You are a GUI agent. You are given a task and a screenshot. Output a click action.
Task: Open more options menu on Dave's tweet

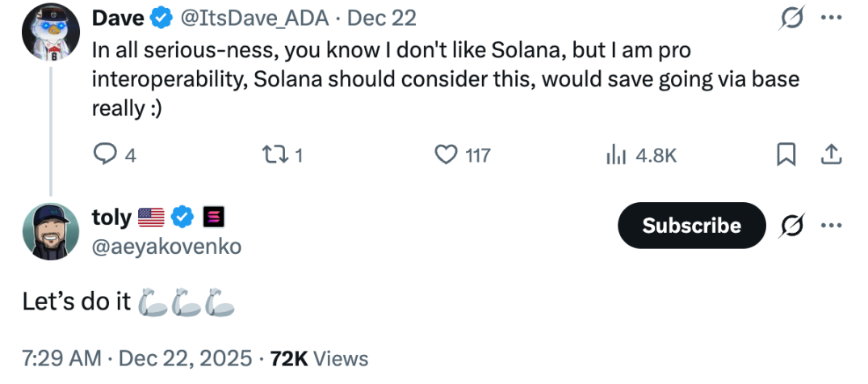[832, 17]
